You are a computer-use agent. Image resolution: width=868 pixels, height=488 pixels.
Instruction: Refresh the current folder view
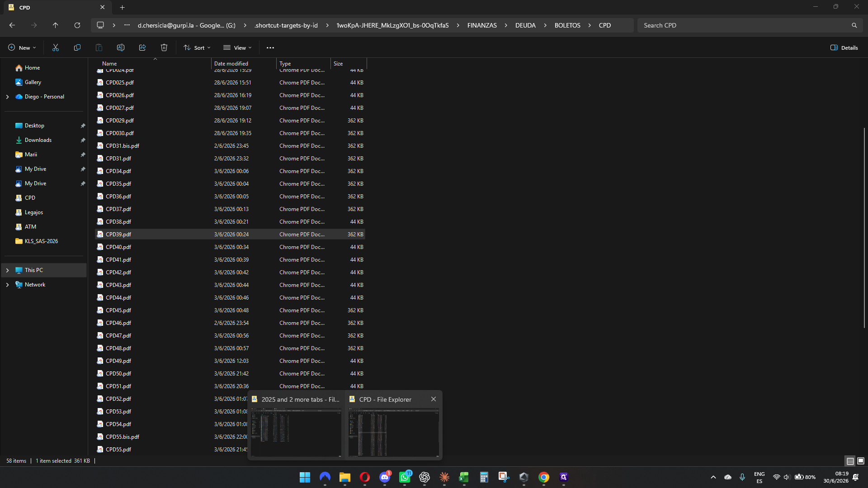click(x=77, y=25)
